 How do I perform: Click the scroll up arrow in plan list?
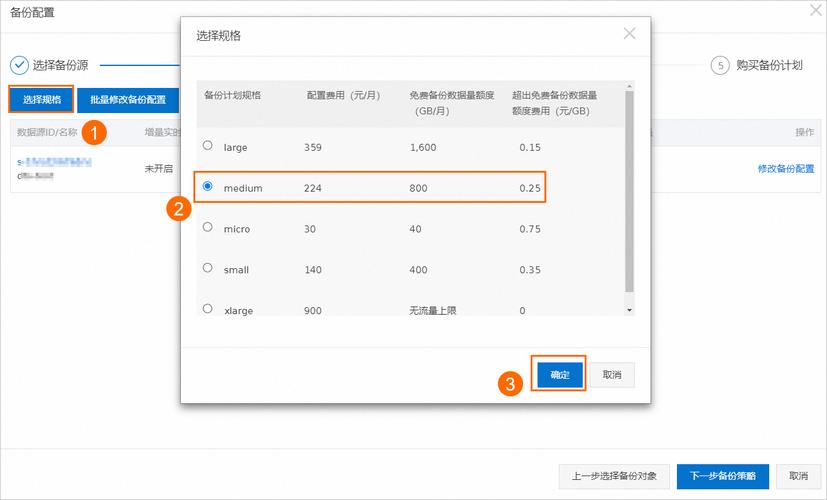(x=629, y=86)
